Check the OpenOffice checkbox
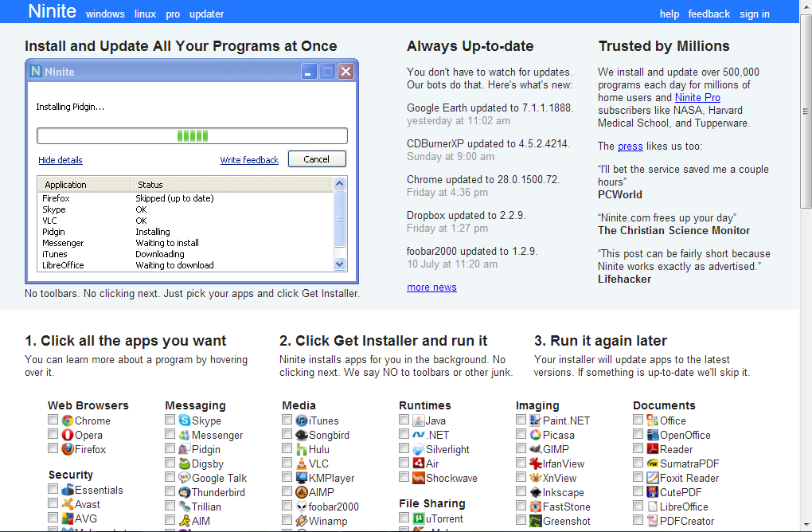Screen dimensions: 812x532 tap(638, 433)
